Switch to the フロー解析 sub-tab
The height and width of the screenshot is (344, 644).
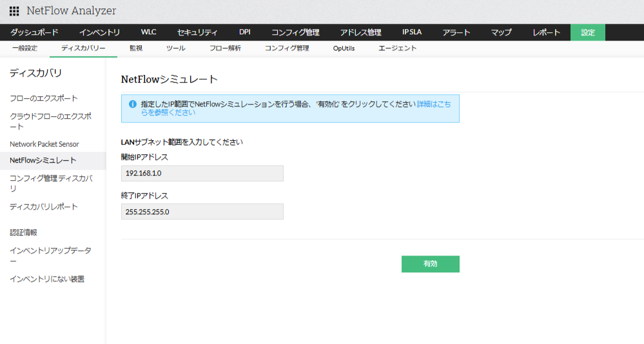coord(225,48)
